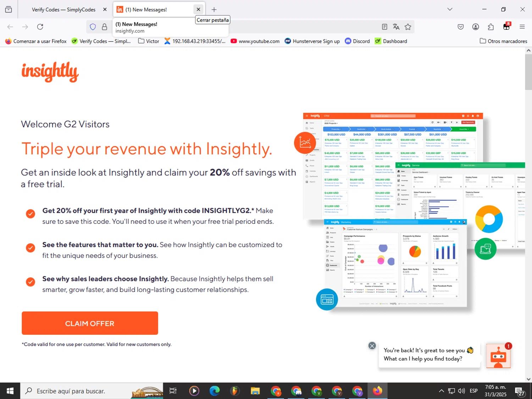532x399 pixels.
Task: Open Comenzar a usar Firefox bookmark
Action: pyautogui.click(x=36, y=41)
